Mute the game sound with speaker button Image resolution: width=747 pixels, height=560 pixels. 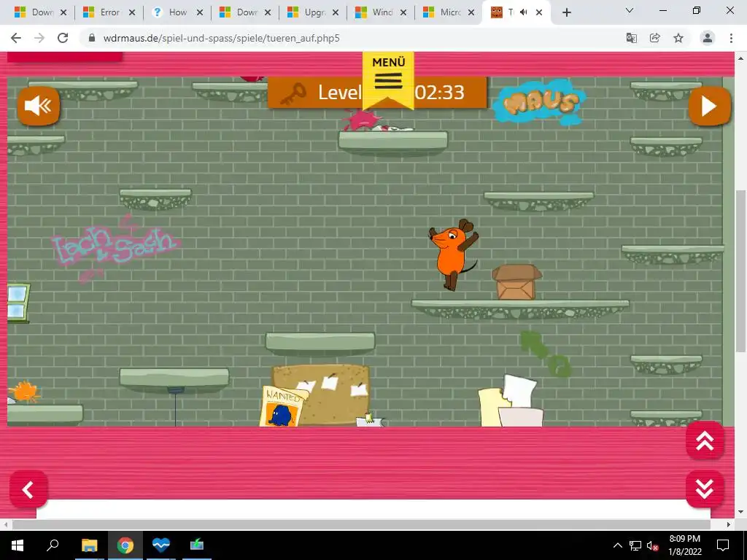[39, 106]
